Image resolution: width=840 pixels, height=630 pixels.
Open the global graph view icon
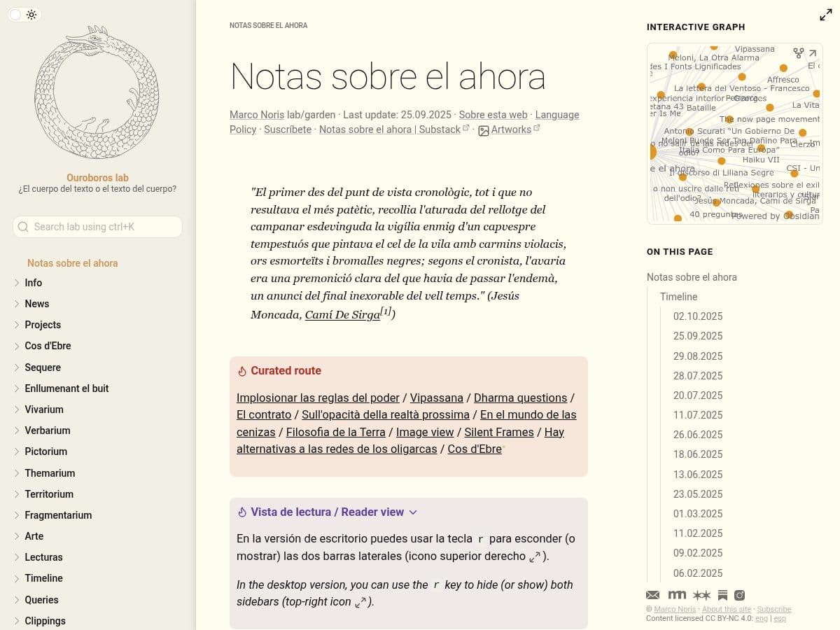click(798, 53)
